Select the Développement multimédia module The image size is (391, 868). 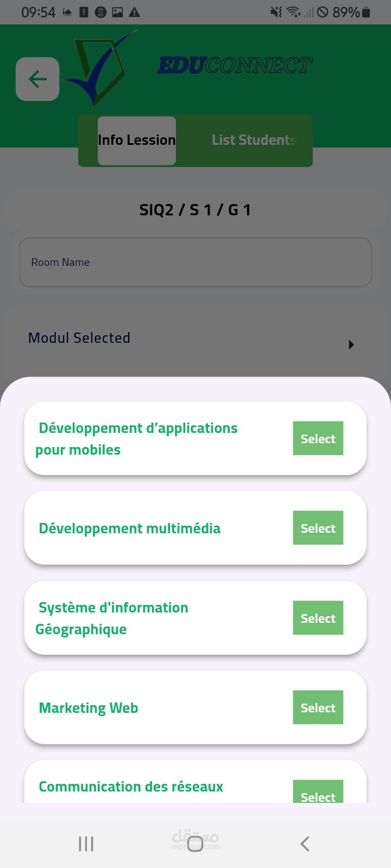pyautogui.click(x=318, y=528)
